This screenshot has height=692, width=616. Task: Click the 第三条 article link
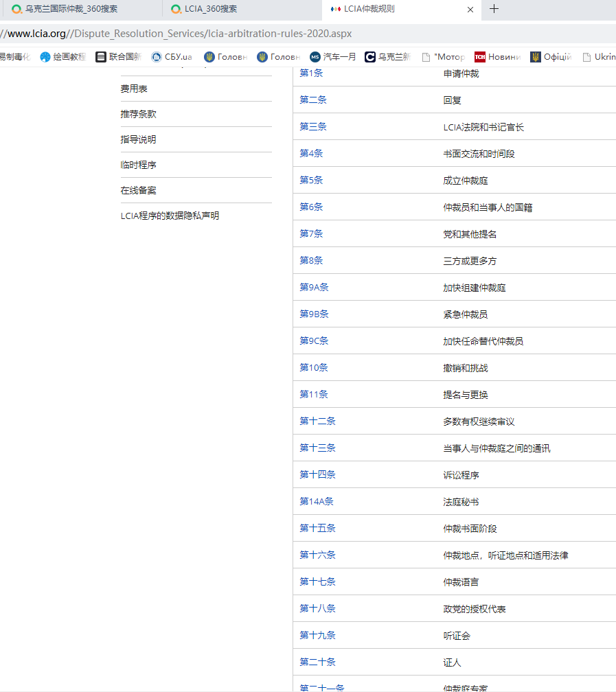click(x=313, y=126)
